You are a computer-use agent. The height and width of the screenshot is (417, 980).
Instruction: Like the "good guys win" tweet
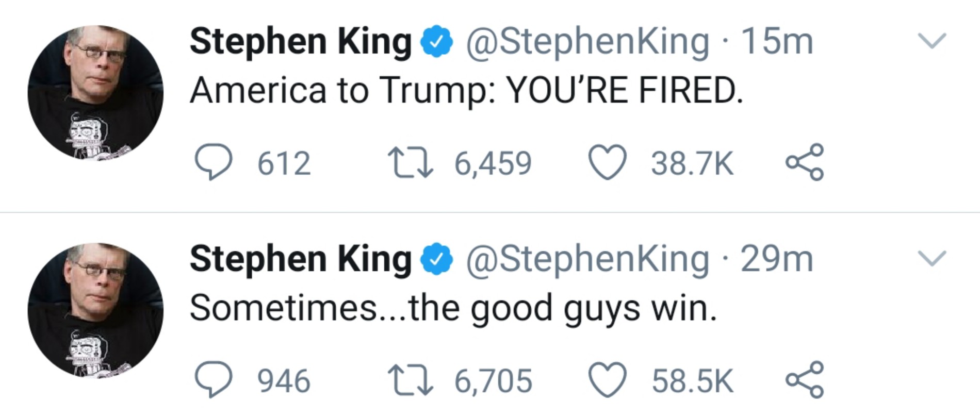coord(608,381)
